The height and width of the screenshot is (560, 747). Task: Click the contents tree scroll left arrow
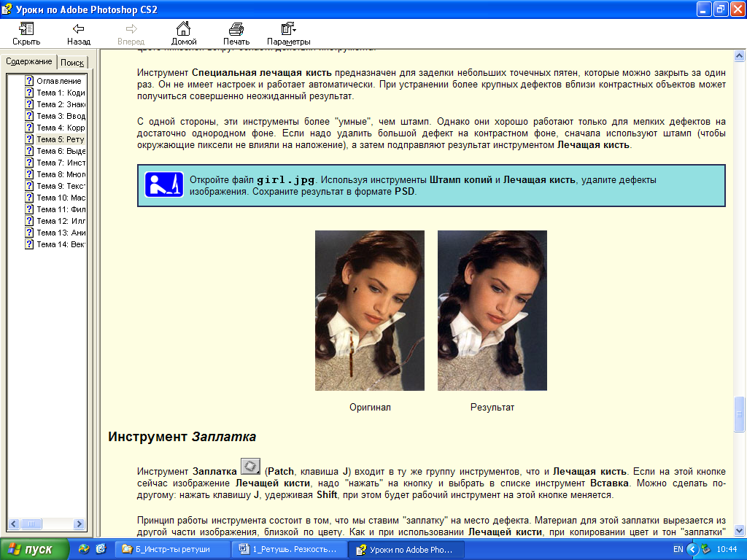pyautogui.click(x=14, y=524)
